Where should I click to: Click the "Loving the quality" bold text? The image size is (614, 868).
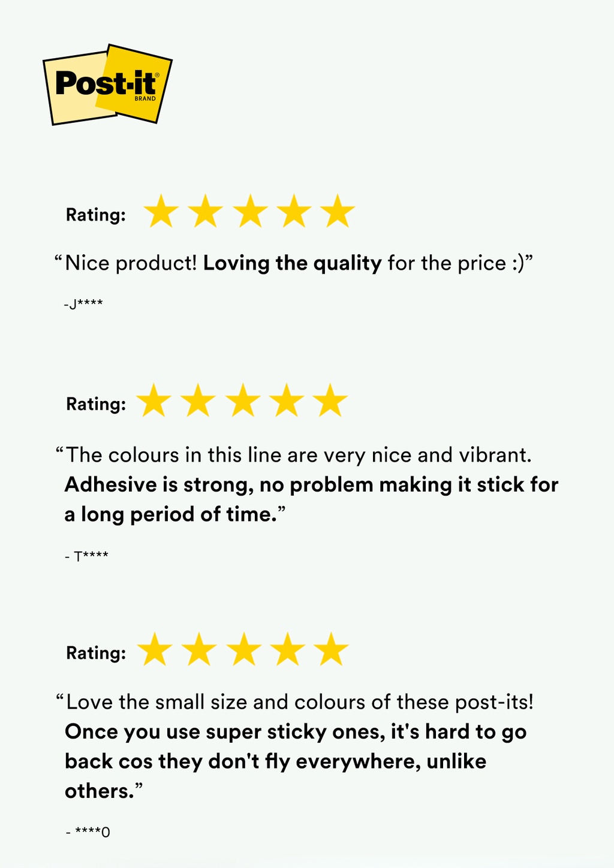click(x=292, y=263)
